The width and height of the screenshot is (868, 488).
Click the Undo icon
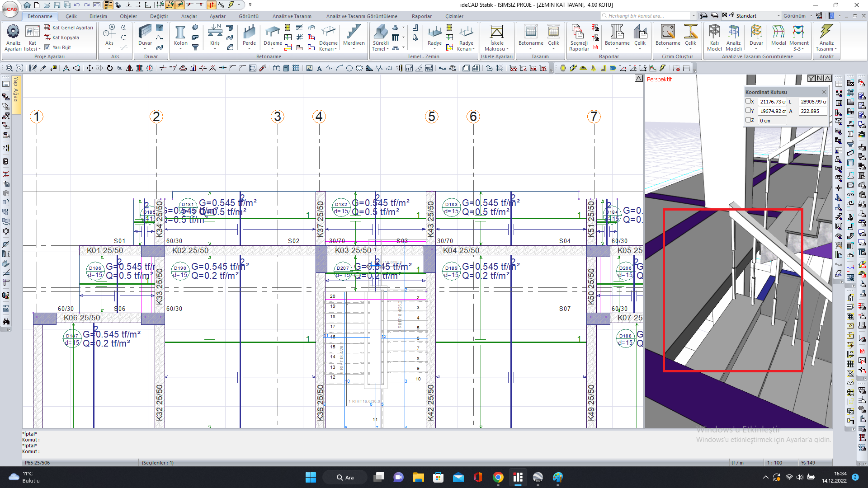tap(77, 5)
